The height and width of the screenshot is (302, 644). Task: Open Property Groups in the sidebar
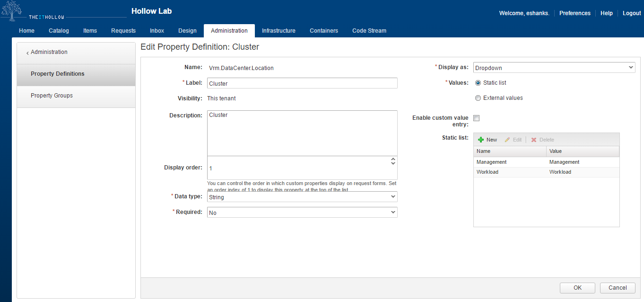pos(52,96)
